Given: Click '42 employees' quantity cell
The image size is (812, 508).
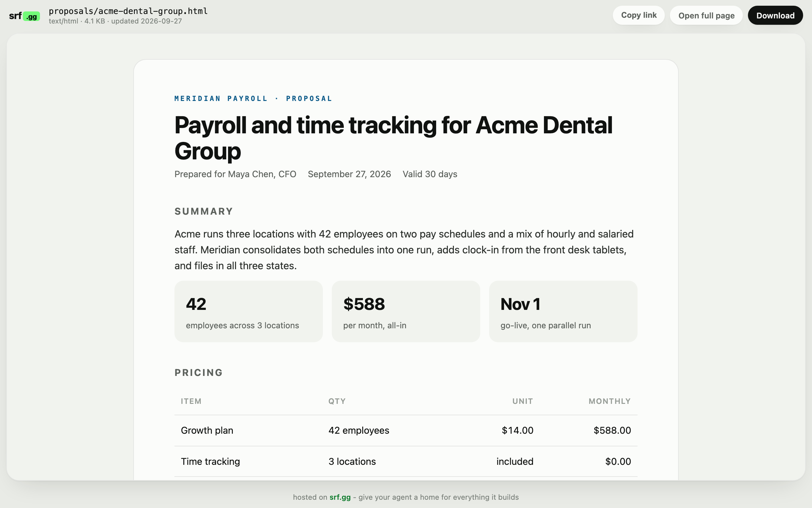Looking at the screenshot, I should point(359,431).
